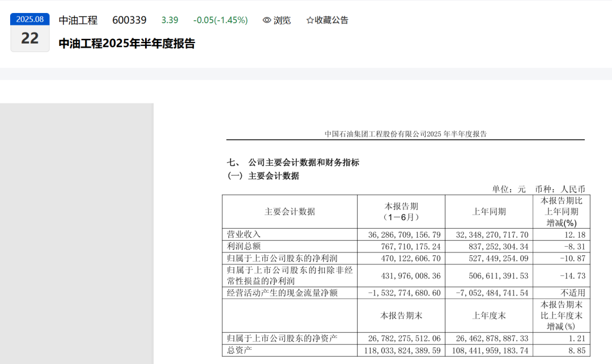Click subheading (一) 主要会计数据
612x364 pixels.
[263, 175]
